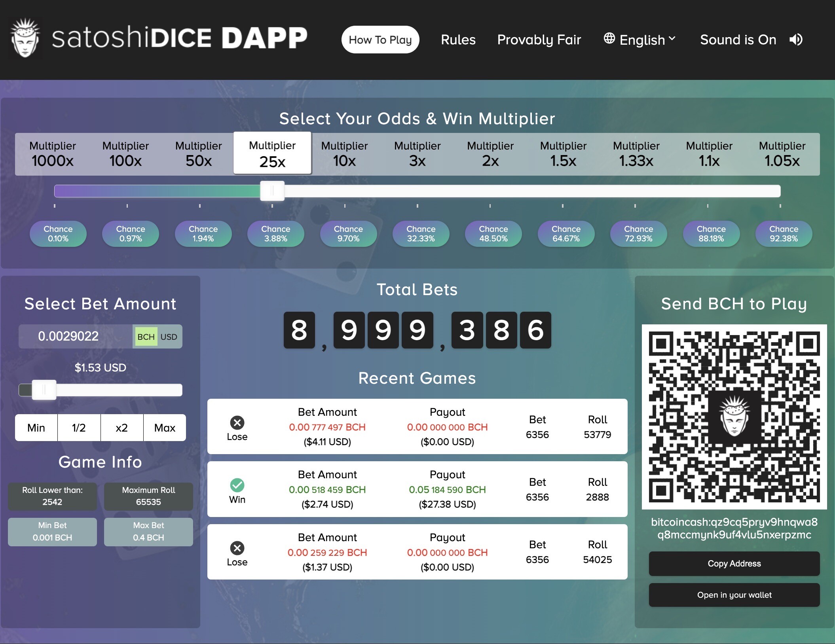Select the Multiplier 50x tab

199,154
